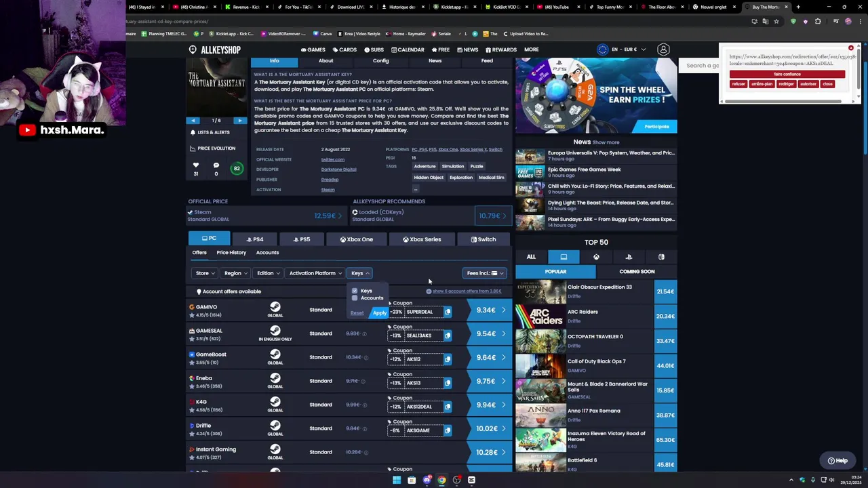
Task: Select the PS5 platform tab
Action: click(x=302, y=239)
